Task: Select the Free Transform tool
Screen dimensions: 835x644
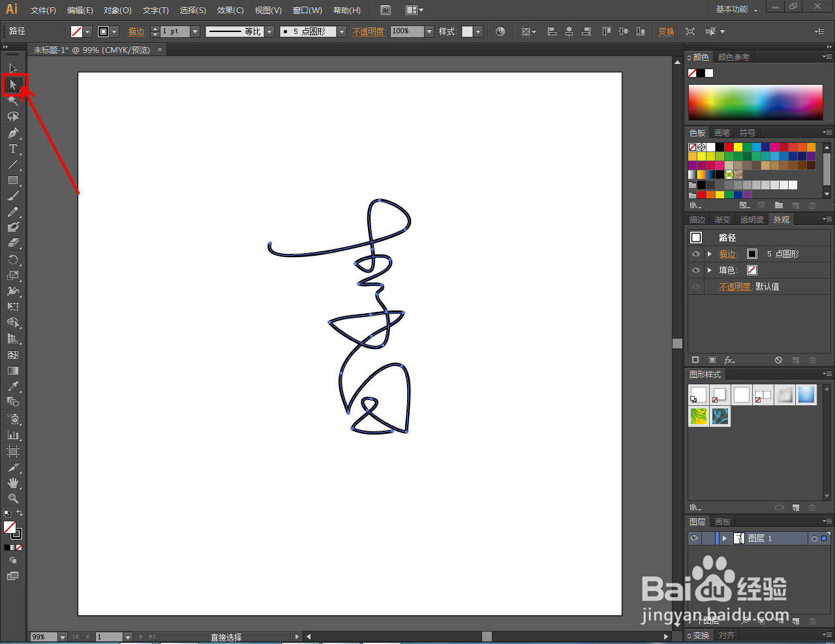Action: (x=13, y=307)
